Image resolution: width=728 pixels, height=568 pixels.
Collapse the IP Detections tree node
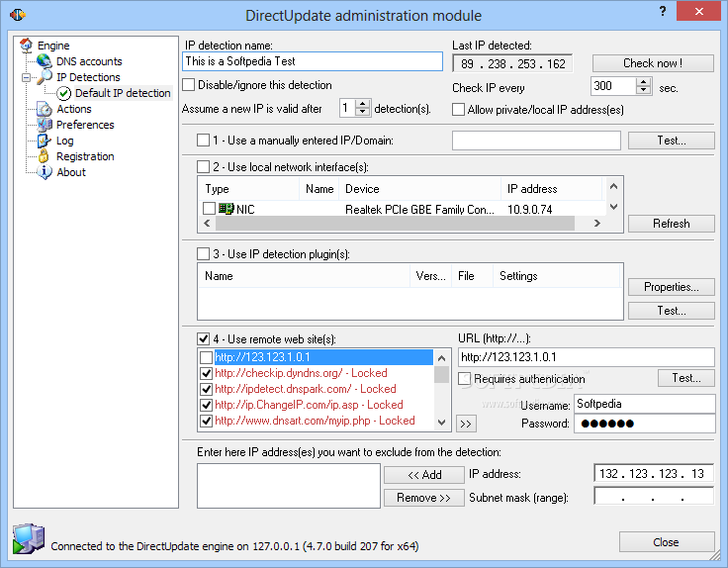click(27, 77)
